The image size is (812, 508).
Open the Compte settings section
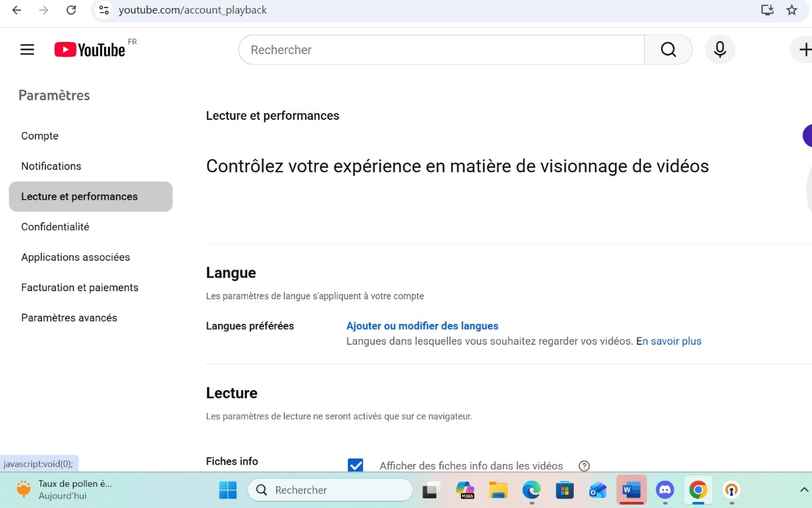coord(39,135)
